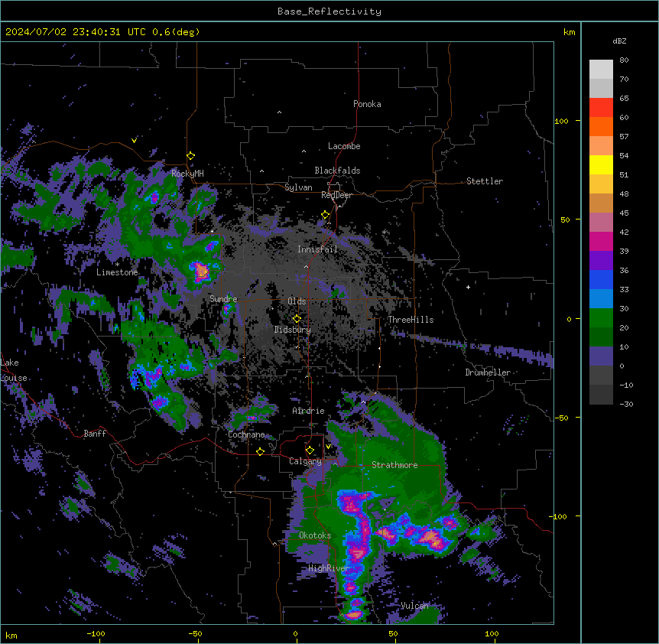
Task: Click the Didsbury label
Action: point(293,330)
